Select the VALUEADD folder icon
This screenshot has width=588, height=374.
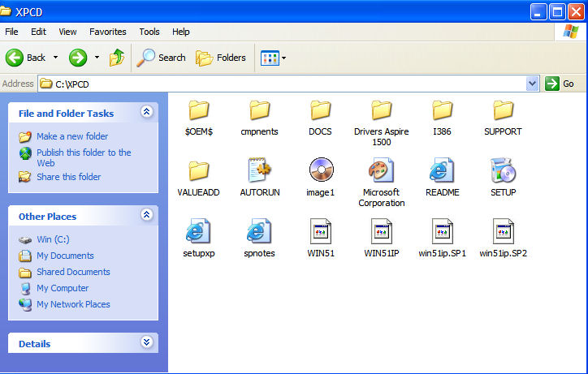[x=199, y=170]
